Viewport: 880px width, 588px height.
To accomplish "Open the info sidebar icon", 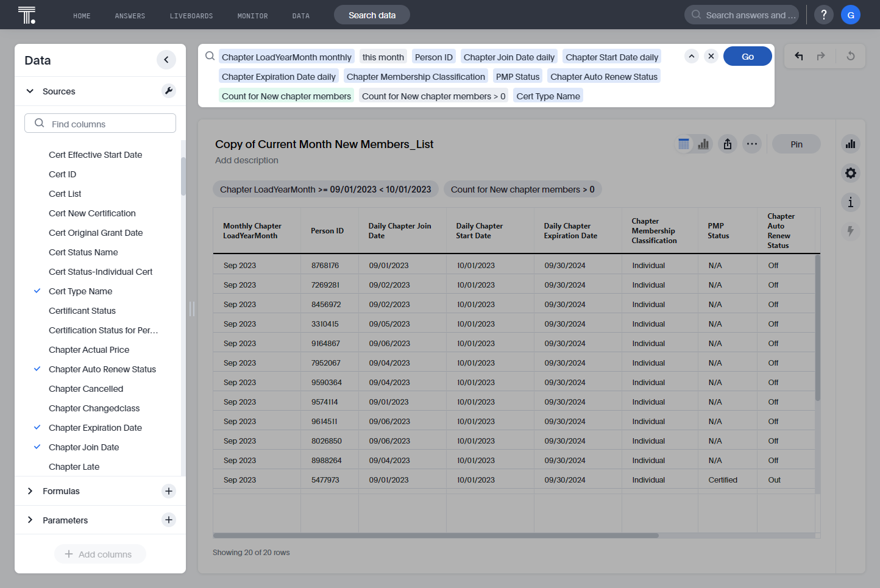I will tap(851, 202).
